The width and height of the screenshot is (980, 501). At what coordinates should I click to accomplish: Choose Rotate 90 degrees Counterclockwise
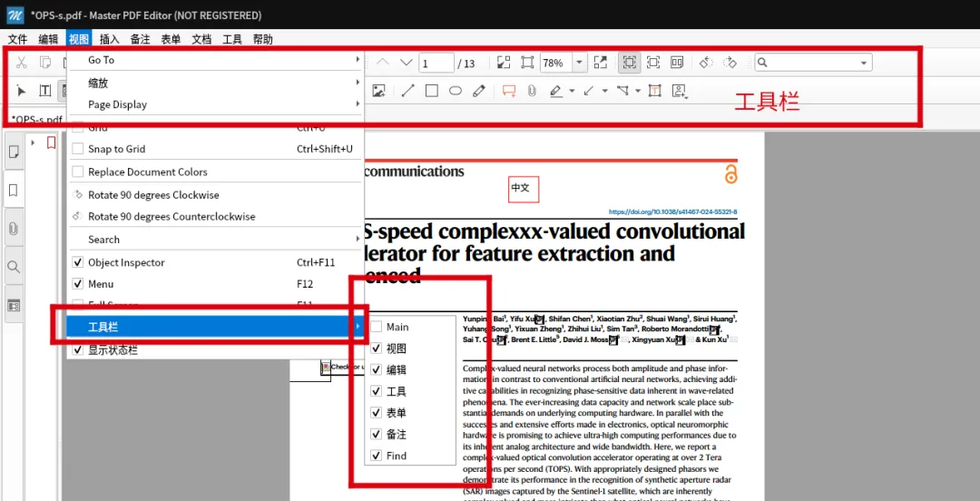pos(216,216)
